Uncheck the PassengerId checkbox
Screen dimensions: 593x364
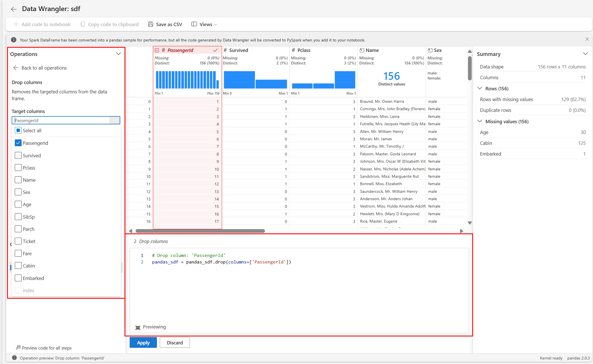pos(18,143)
